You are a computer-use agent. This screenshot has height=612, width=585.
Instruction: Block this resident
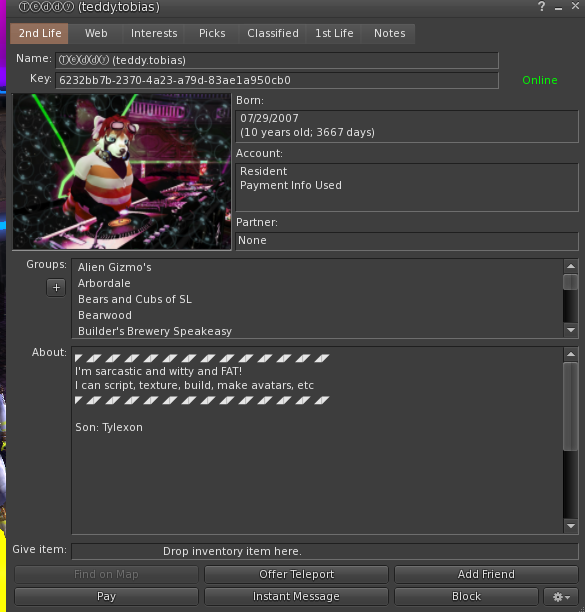(466, 596)
